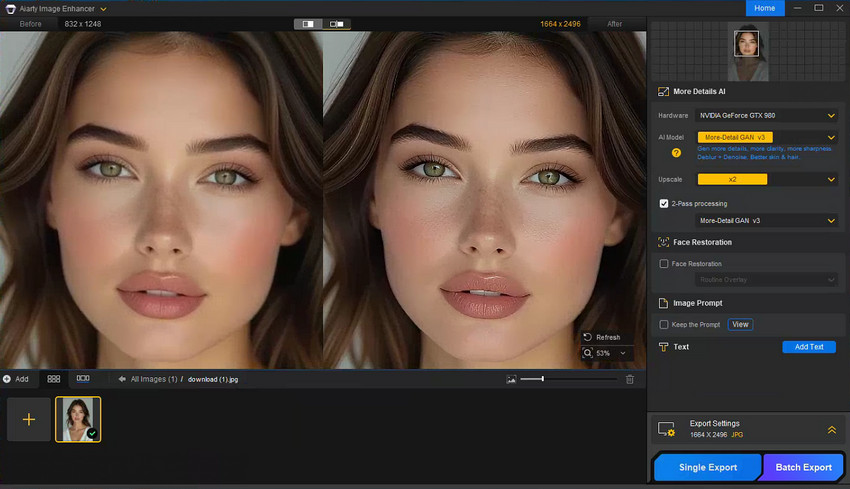Adjust the thumbnail size slider
The image size is (850, 489).
coord(543,379)
